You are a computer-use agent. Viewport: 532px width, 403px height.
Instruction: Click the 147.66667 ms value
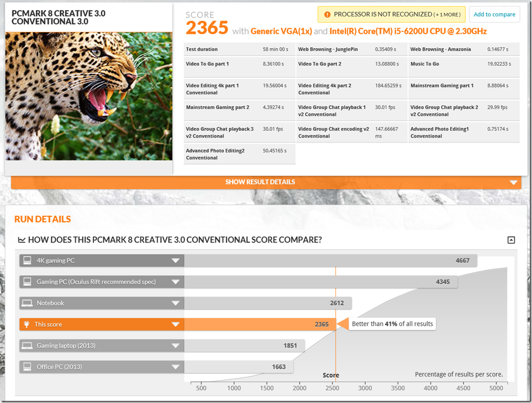tap(386, 132)
